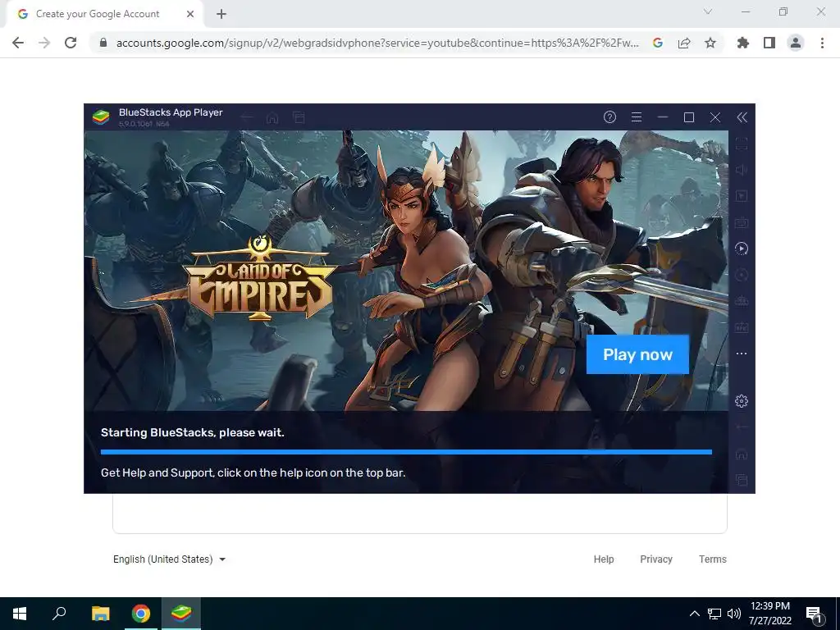
Task: Click the network icon in system tray
Action: point(714,614)
